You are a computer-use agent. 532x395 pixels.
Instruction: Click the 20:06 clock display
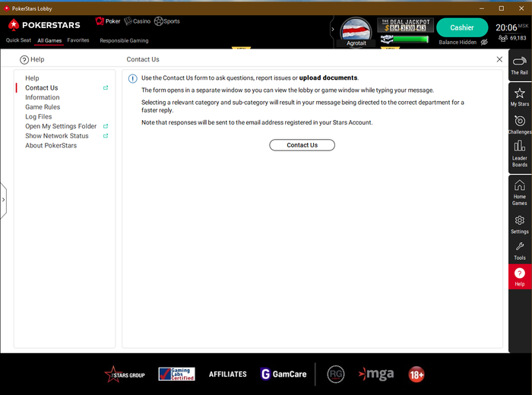click(x=506, y=27)
